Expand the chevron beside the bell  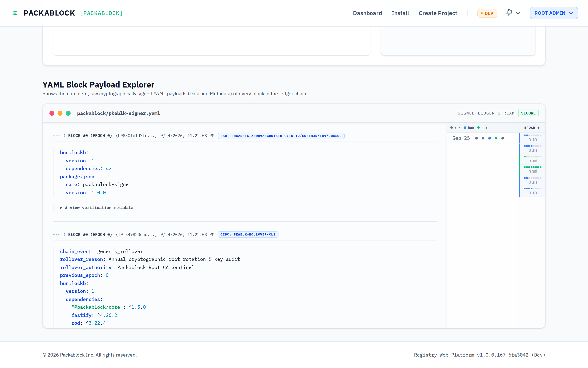[518, 13]
